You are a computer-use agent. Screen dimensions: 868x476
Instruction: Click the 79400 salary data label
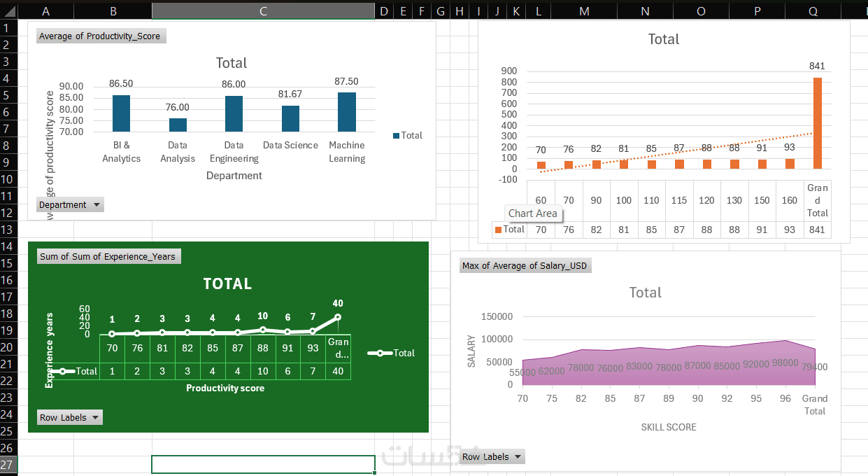click(815, 367)
